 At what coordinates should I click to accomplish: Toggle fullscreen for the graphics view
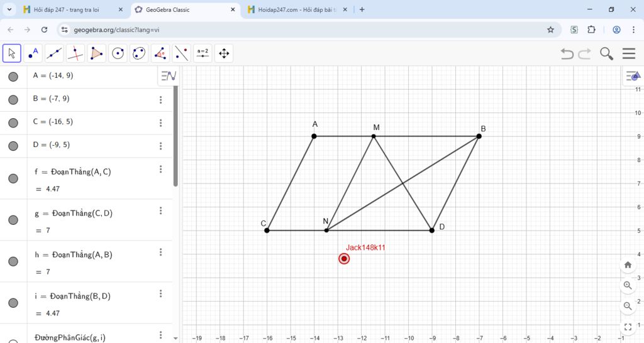628,327
